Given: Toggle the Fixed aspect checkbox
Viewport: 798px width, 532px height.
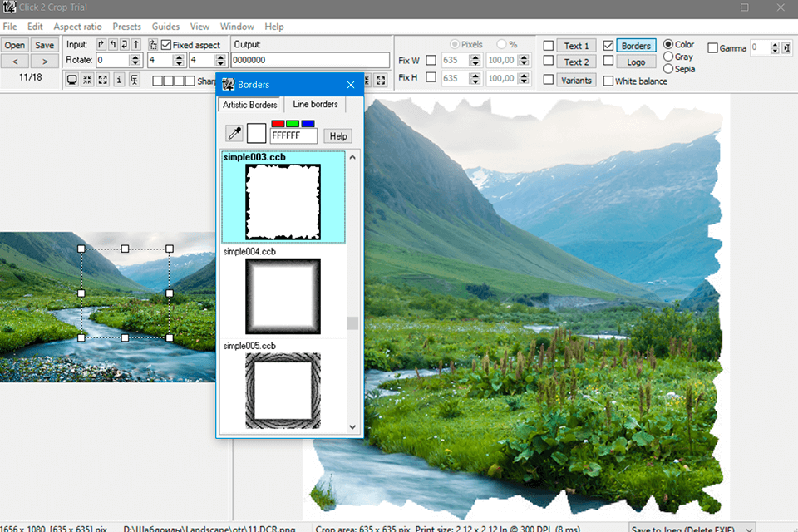Looking at the screenshot, I should (166, 45).
